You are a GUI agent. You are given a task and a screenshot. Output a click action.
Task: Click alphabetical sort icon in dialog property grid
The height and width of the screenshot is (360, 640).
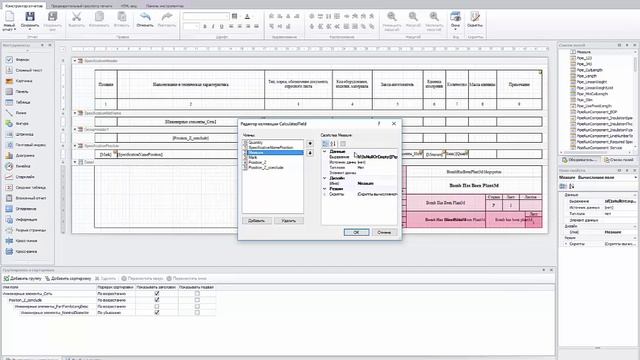(333, 143)
